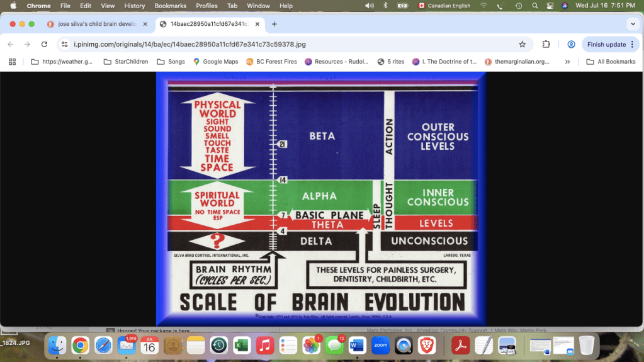The height and width of the screenshot is (362, 644).
Task: Open the Extensions puzzle icon
Action: pos(546,45)
